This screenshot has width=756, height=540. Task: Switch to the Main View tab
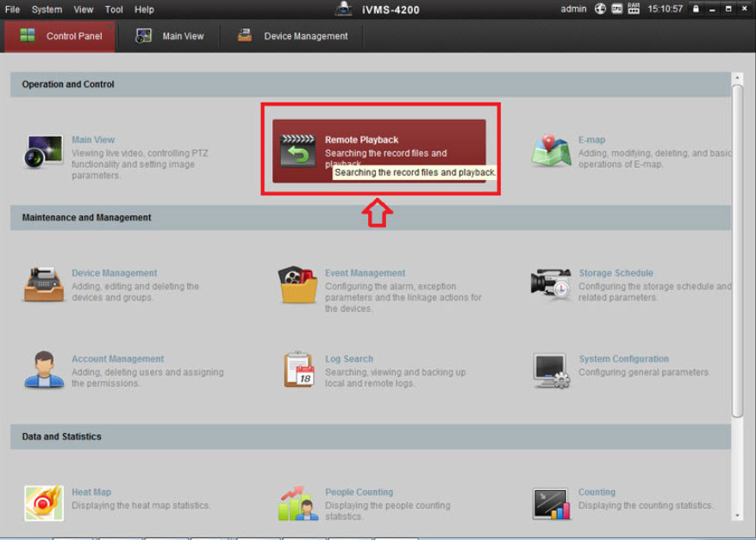point(170,36)
